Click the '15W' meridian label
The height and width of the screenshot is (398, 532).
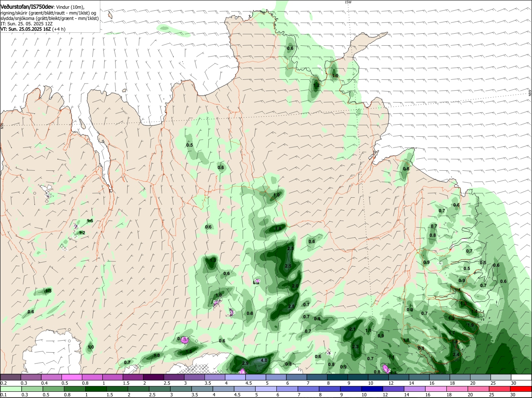pos(348,2)
